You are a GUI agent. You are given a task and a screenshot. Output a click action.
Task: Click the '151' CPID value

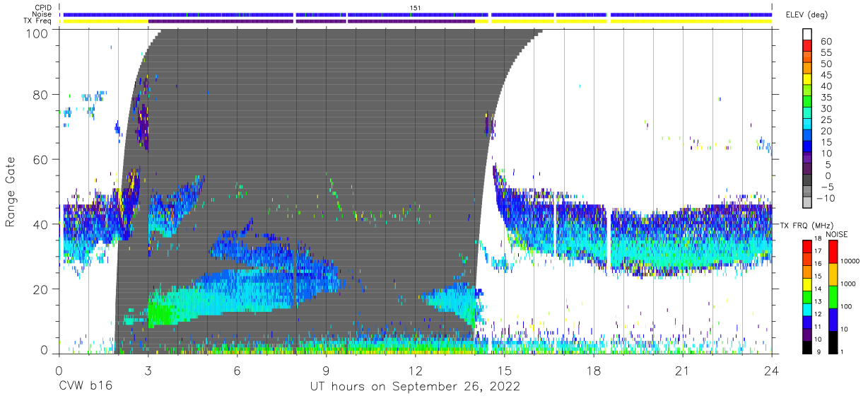[416, 8]
